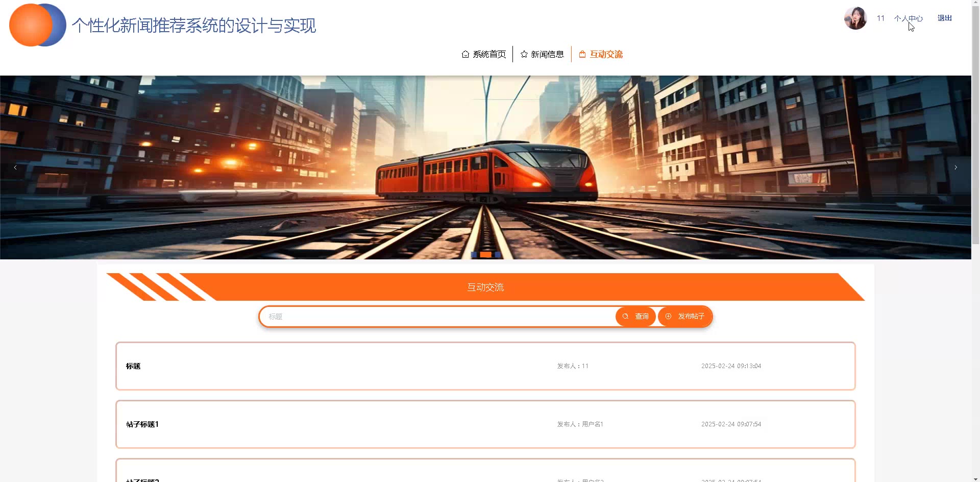Open the 新闻信息 menu item
This screenshot has height=482, width=980.
coord(542,54)
